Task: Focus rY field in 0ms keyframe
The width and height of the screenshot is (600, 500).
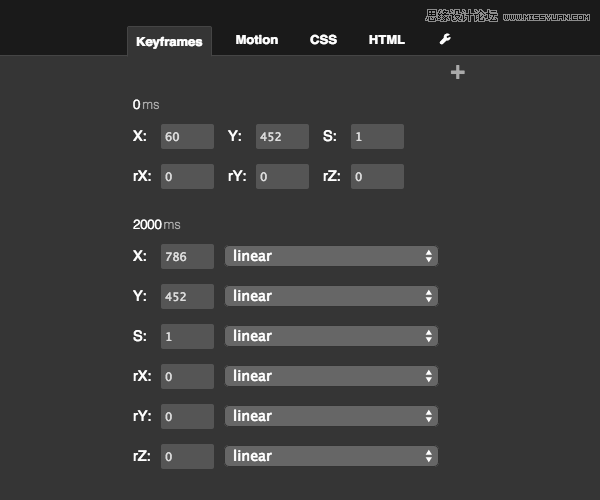Action: (282, 176)
